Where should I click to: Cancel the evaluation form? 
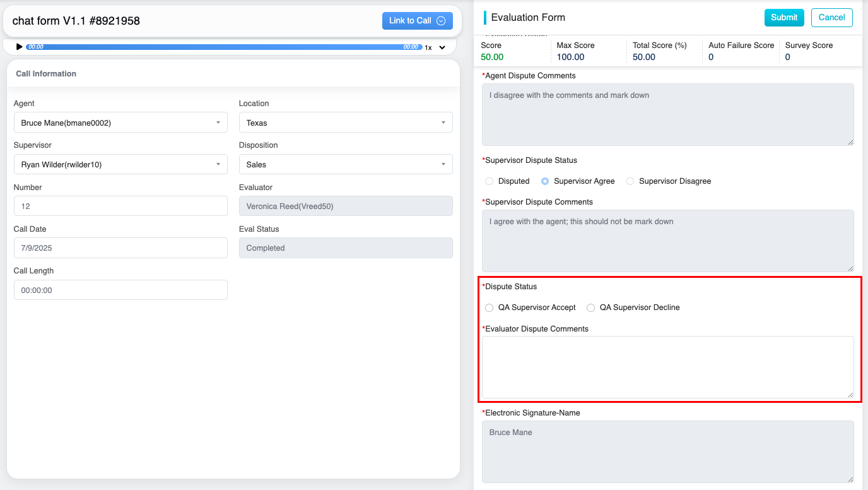[831, 18]
